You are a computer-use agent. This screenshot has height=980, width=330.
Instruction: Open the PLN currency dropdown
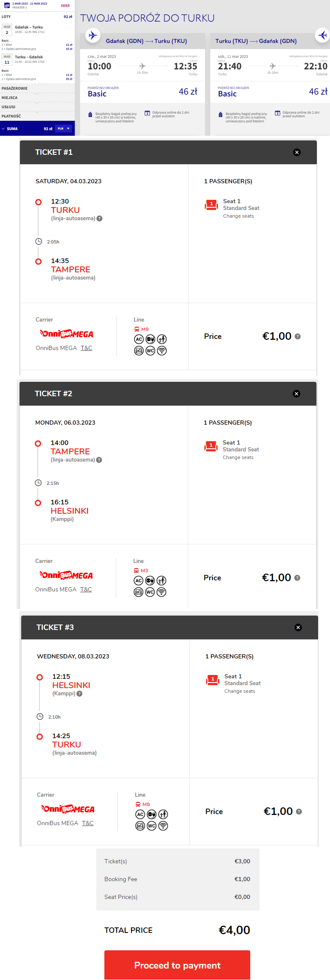(x=64, y=129)
